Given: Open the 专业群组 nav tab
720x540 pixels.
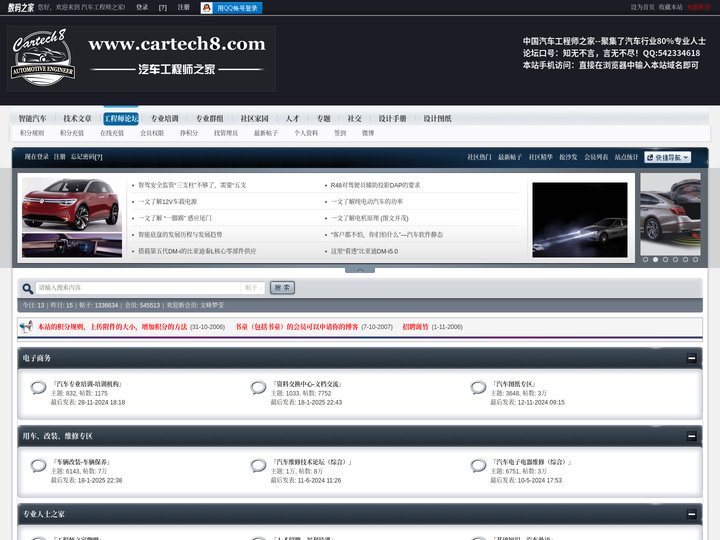Looking at the screenshot, I should (x=210, y=118).
